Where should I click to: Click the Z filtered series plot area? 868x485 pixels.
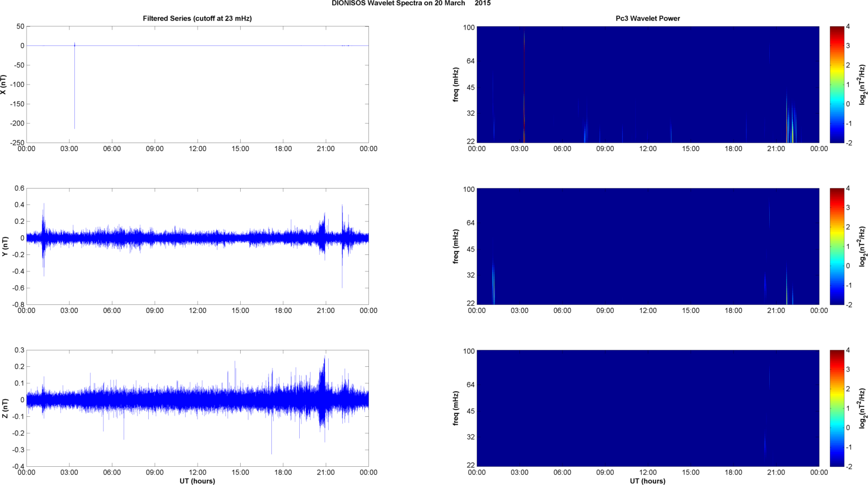click(198, 408)
